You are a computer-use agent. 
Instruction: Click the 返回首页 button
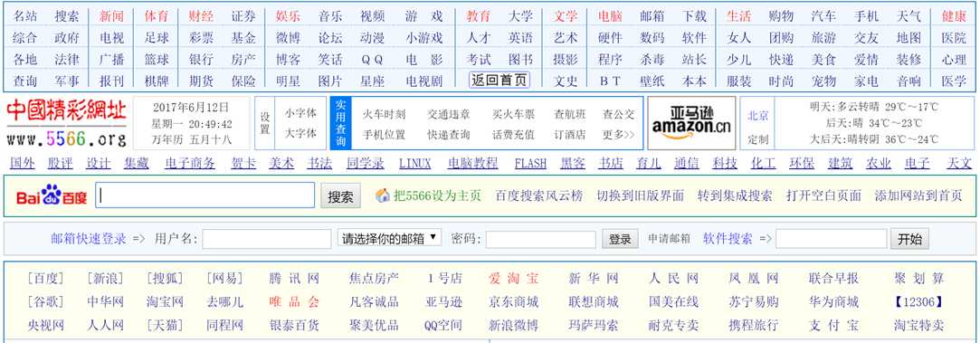[500, 81]
